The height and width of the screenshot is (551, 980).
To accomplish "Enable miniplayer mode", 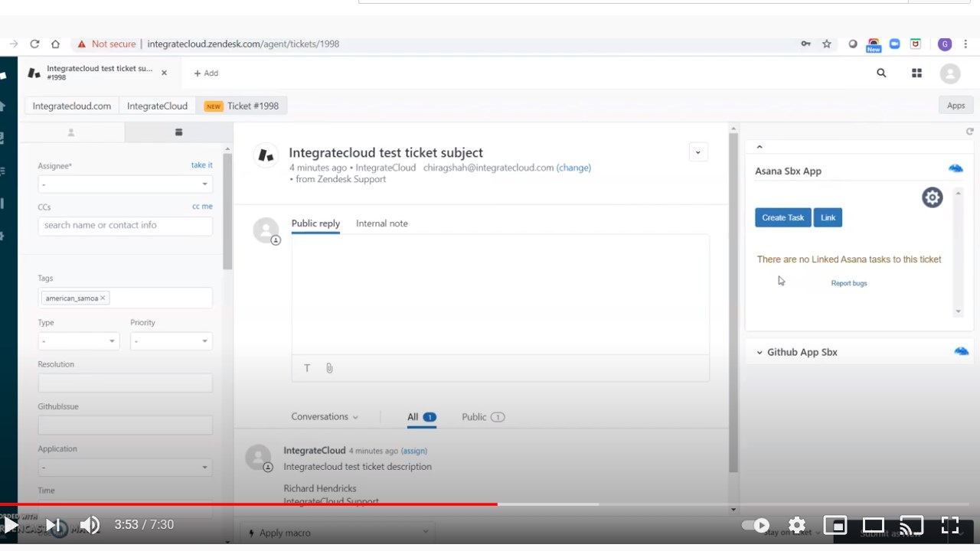I will [x=835, y=525].
